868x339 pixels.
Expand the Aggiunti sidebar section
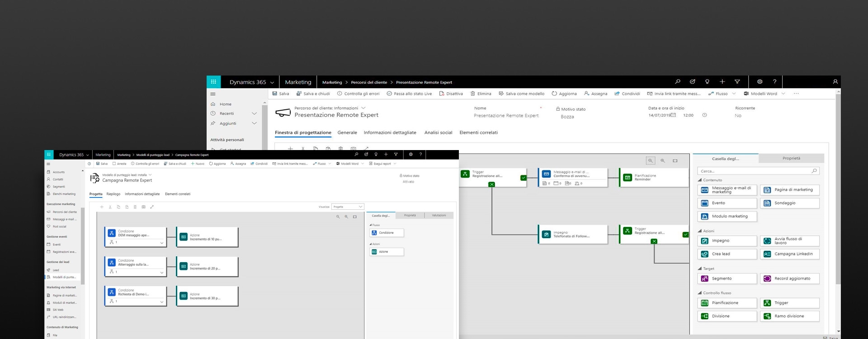point(254,123)
